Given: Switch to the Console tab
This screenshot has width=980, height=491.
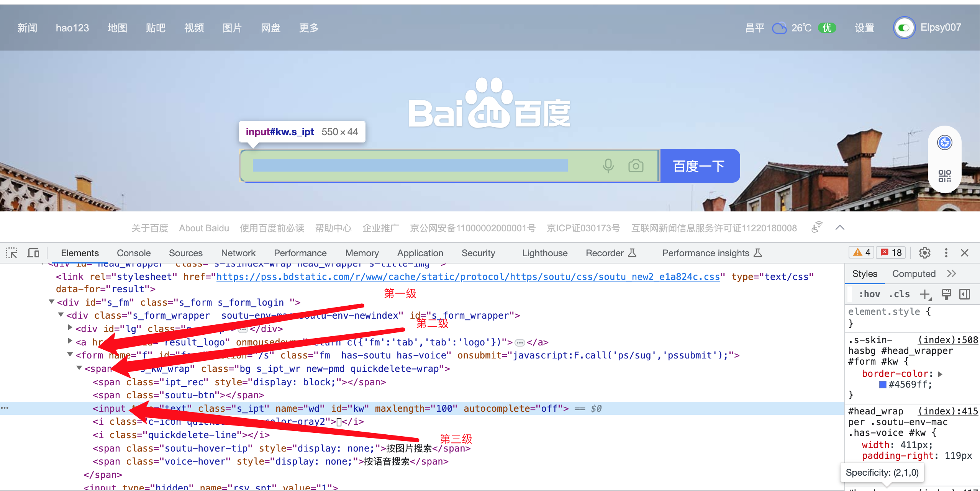Looking at the screenshot, I should coord(134,253).
